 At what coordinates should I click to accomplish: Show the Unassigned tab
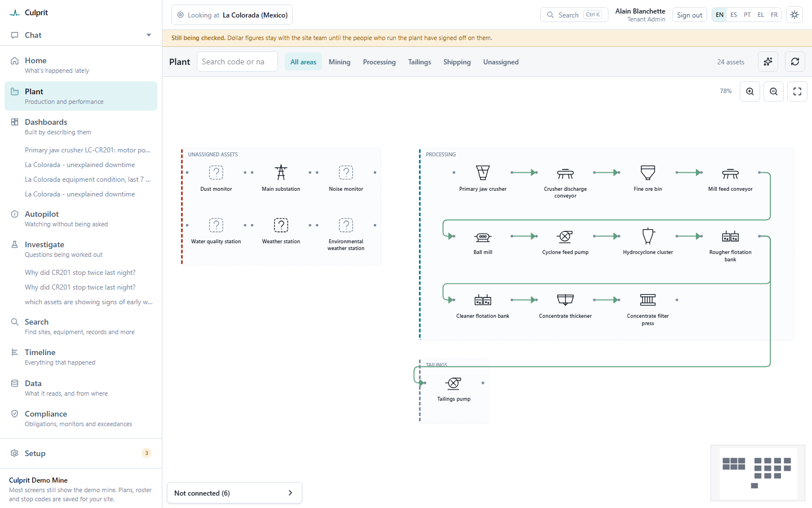501,62
